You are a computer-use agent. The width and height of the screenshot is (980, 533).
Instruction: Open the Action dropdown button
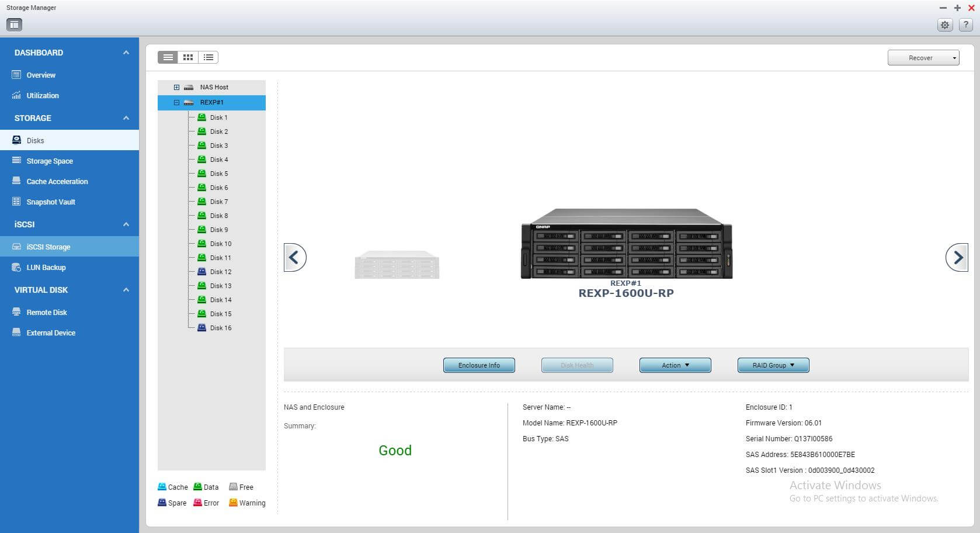[x=675, y=365]
